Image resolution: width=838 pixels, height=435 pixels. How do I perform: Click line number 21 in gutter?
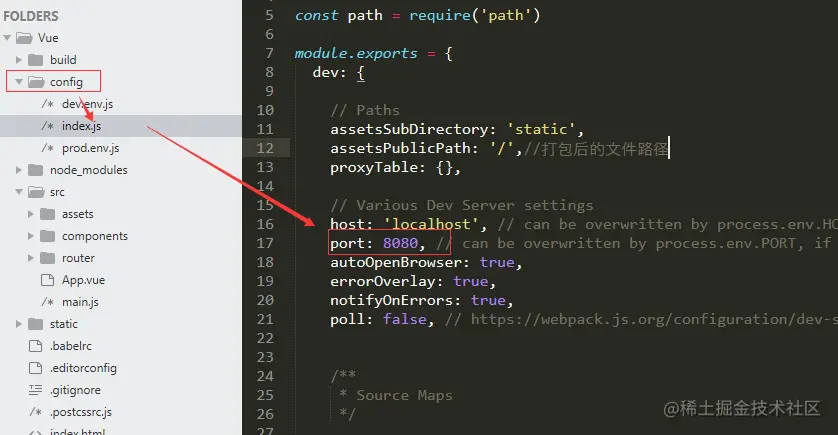tap(265, 319)
